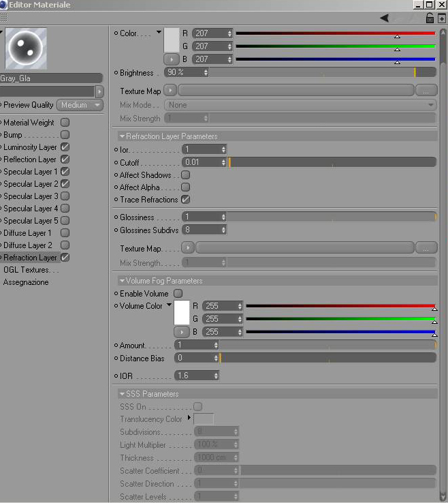448x503 pixels.
Task: Click the Distance Bias stepper arrows
Action: tap(216, 358)
